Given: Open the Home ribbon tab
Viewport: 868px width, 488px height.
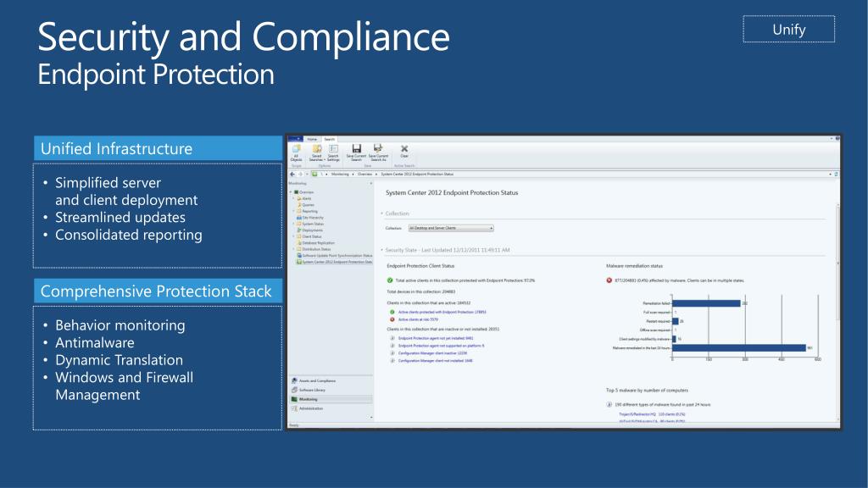Looking at the screenshot, I should coord(312,140).
